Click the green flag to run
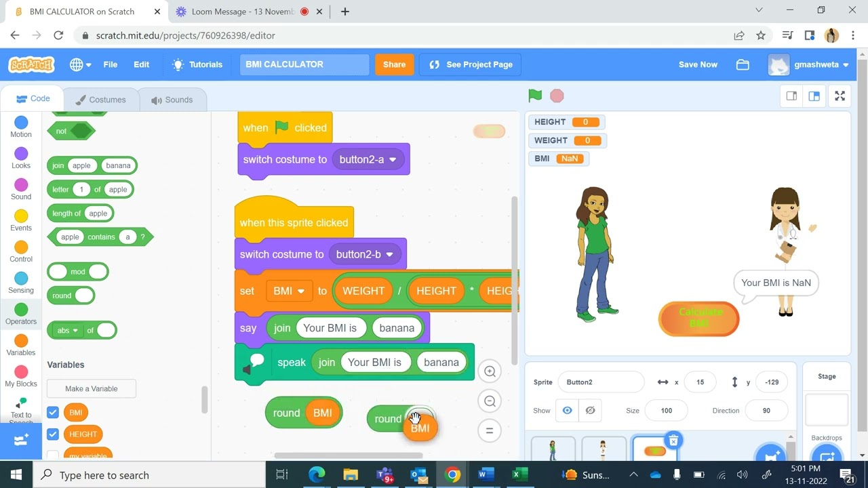The image size is (868, 488). tap(535, 96)
